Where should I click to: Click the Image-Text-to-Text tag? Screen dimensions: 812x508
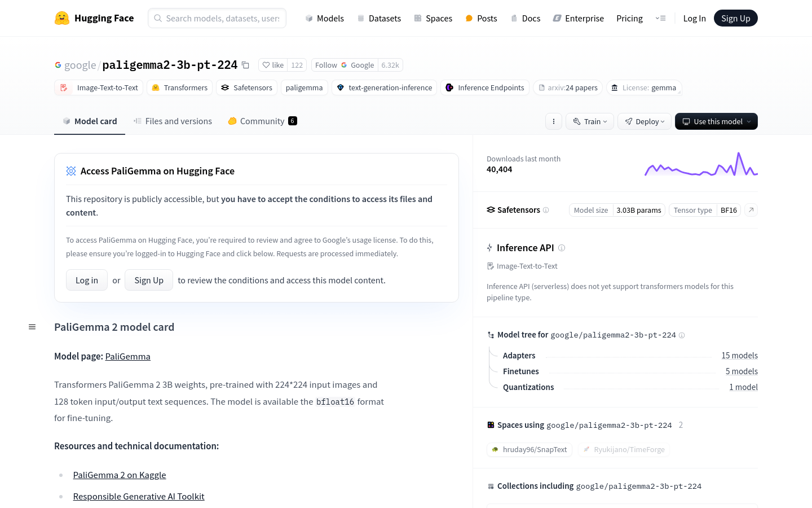pos(99,87)
